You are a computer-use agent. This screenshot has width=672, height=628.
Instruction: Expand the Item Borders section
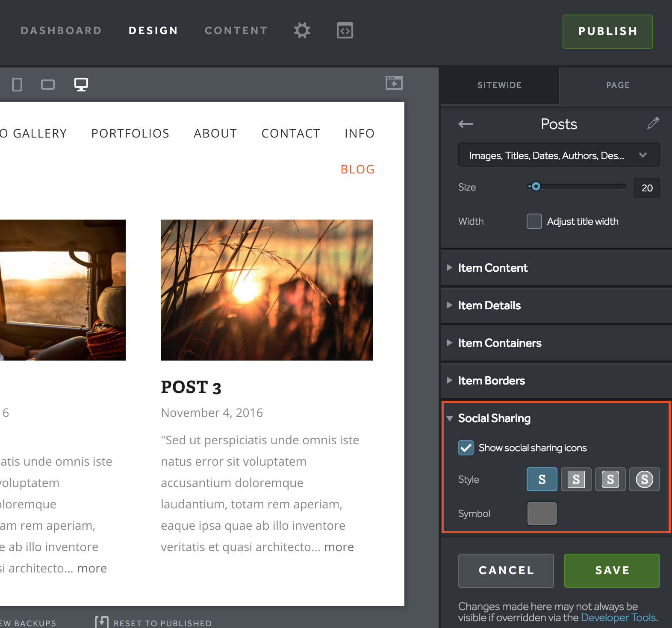[491, 381]
